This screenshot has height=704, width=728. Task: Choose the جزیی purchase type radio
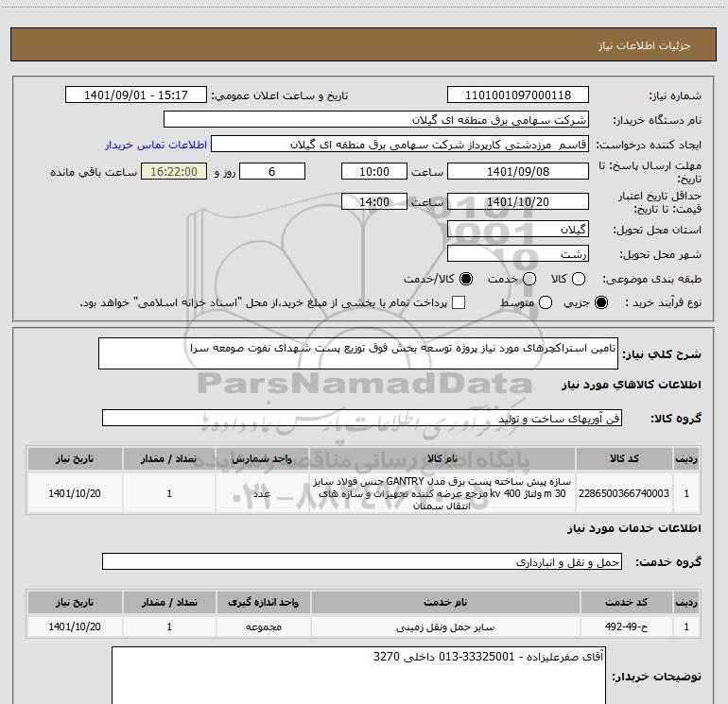click(x=600, y=303)
